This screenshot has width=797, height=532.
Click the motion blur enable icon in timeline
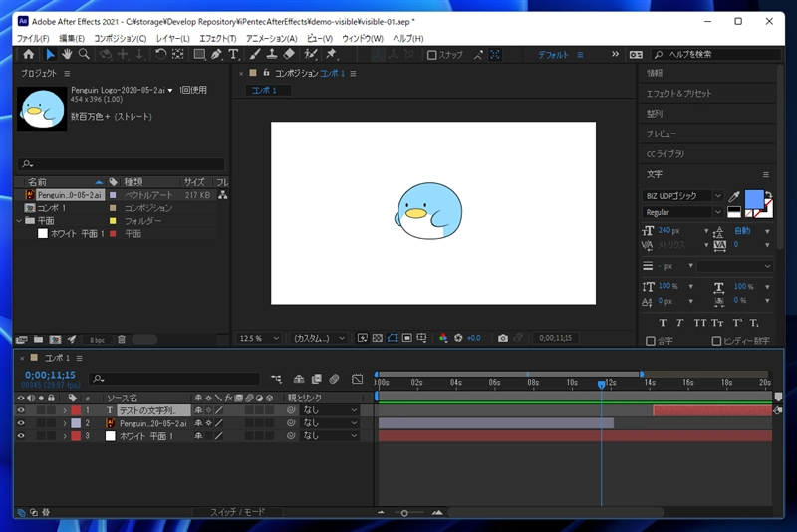coord(334,379)
